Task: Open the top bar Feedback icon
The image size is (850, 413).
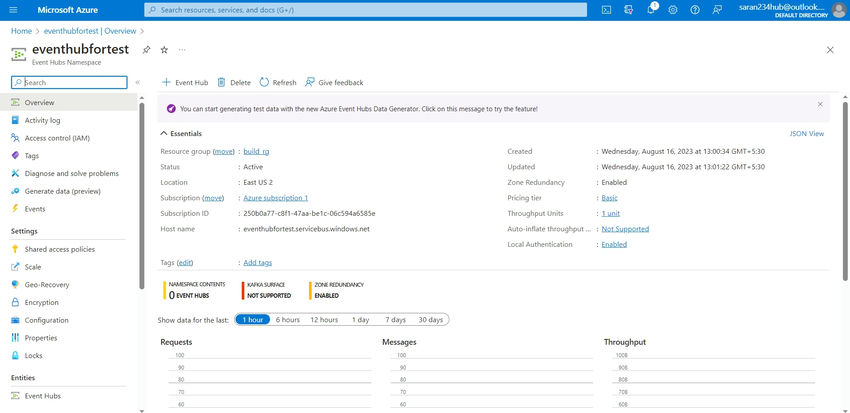Action: (x=717, y=10)
